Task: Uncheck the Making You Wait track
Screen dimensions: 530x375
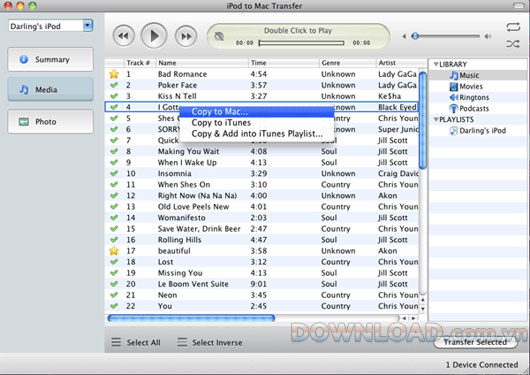Action: [x=114, y=151]
